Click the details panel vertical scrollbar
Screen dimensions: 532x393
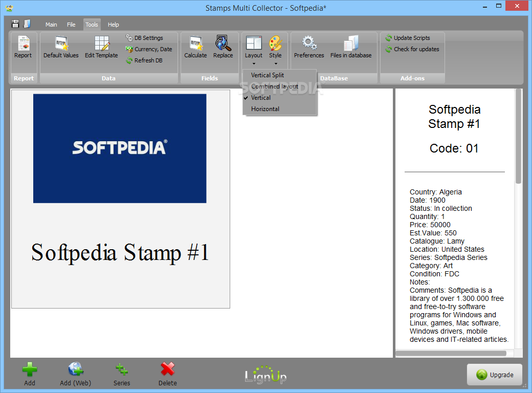pyautogui.click(x=518, y=137)
